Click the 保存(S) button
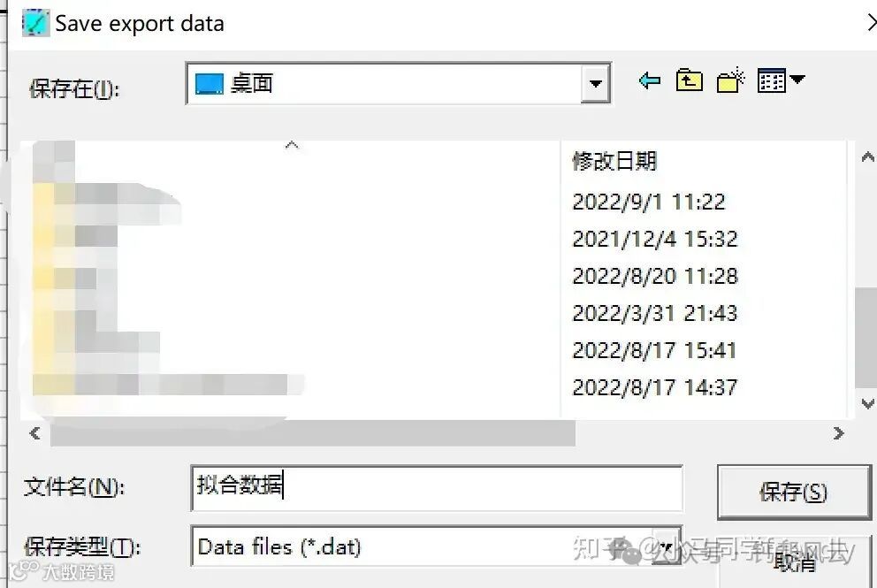 (794, 492)
